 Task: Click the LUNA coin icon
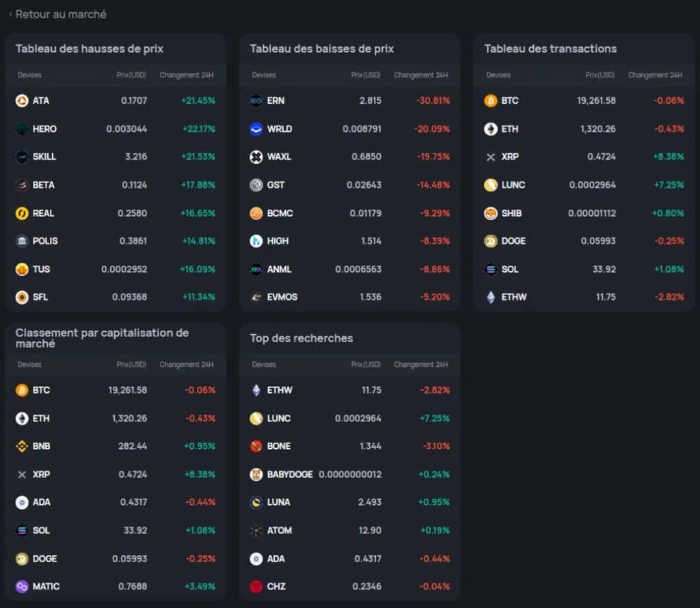coord(256,502)
